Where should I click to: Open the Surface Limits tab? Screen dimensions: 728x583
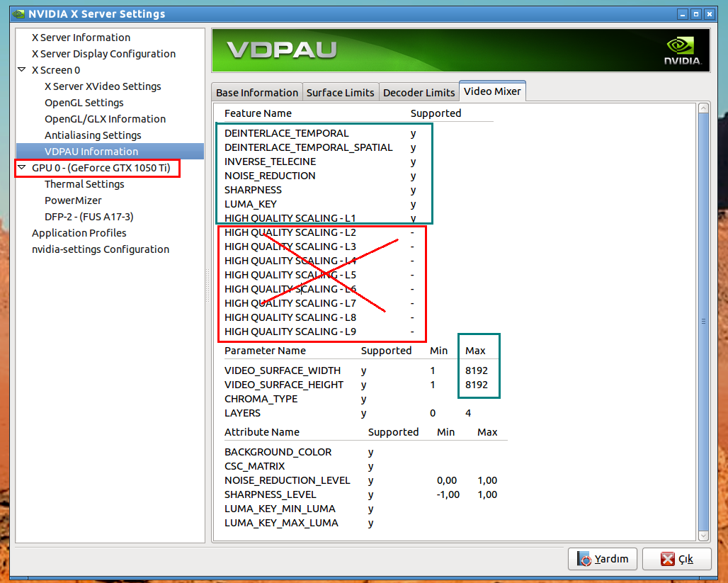[341, 92]
